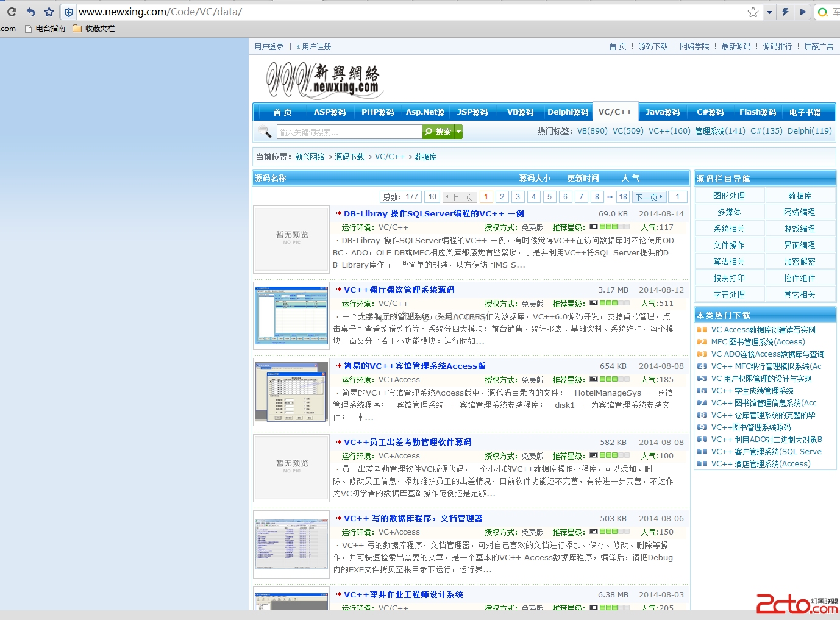Open the 加密解密 category
Screen dimensions: 840x620
click(x=800, y=262)
